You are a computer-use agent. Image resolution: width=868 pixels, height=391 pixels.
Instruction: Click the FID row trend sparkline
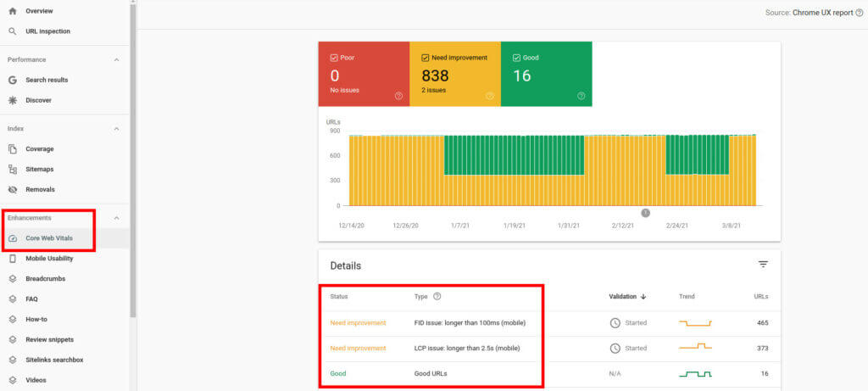click(x=695, y=323)
